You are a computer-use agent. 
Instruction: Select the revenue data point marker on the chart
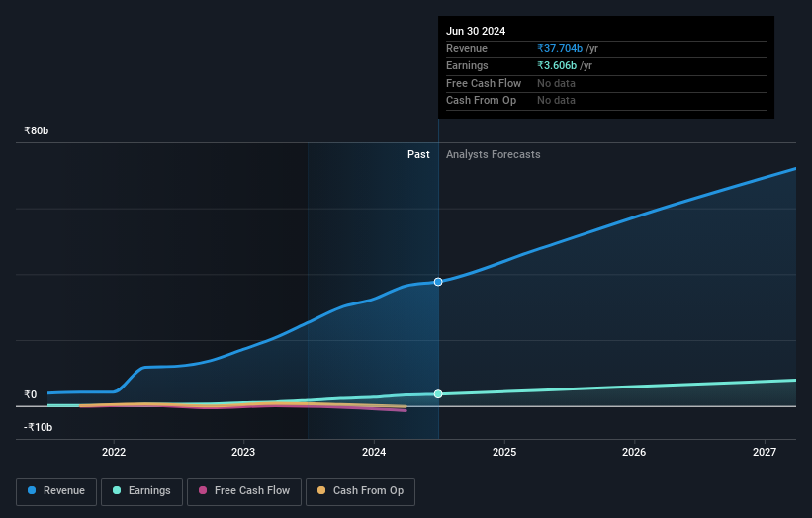tap(438, 282)
